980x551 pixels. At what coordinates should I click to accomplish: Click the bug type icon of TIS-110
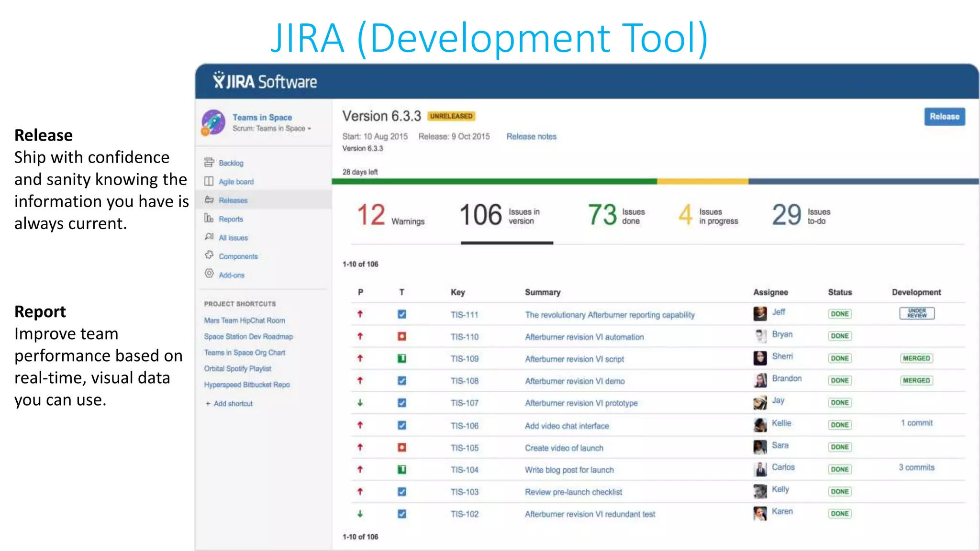click(x=402, y=336)
